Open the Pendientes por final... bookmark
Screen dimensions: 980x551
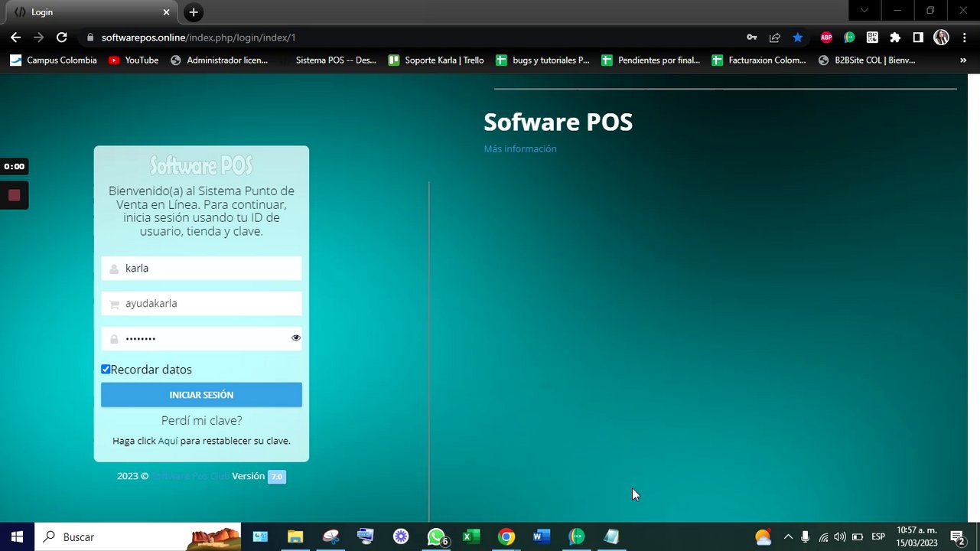tap(650, 60)
